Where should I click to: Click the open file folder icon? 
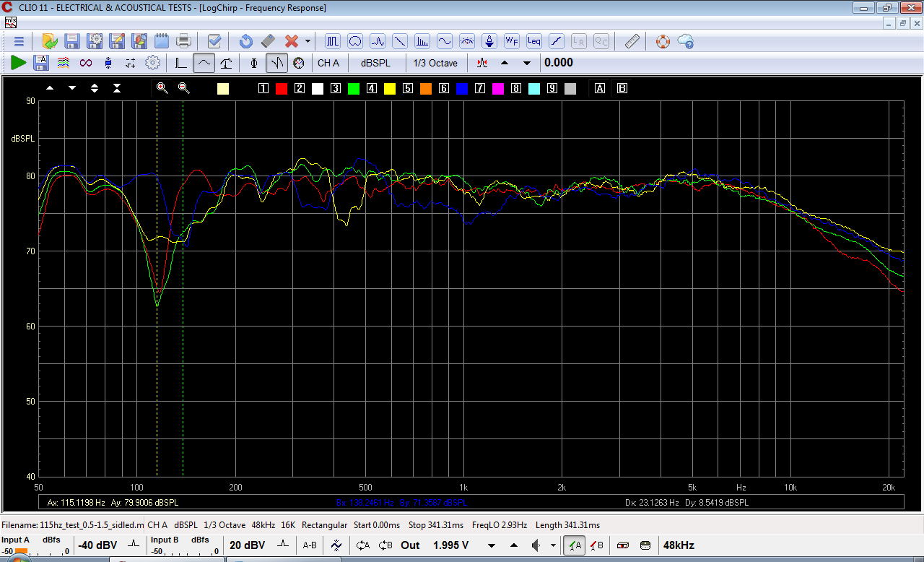pyautogui.click(x=50, y=41)
